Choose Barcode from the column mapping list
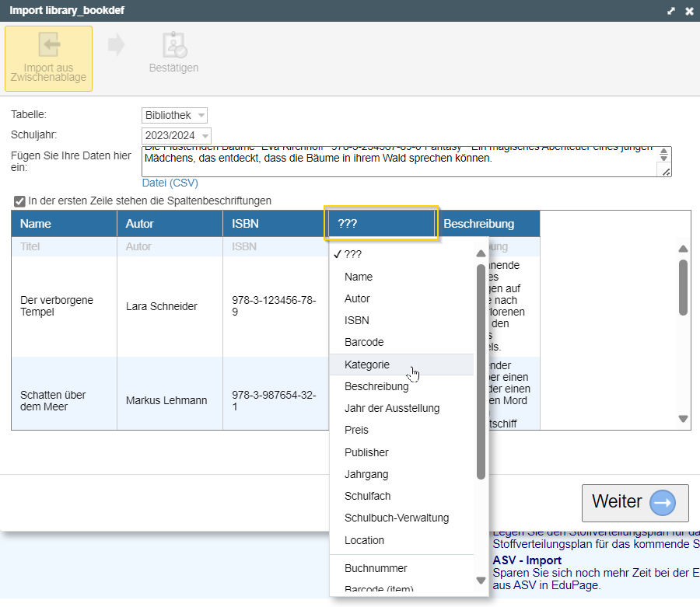700x607 pixels. tap(401, 342)
